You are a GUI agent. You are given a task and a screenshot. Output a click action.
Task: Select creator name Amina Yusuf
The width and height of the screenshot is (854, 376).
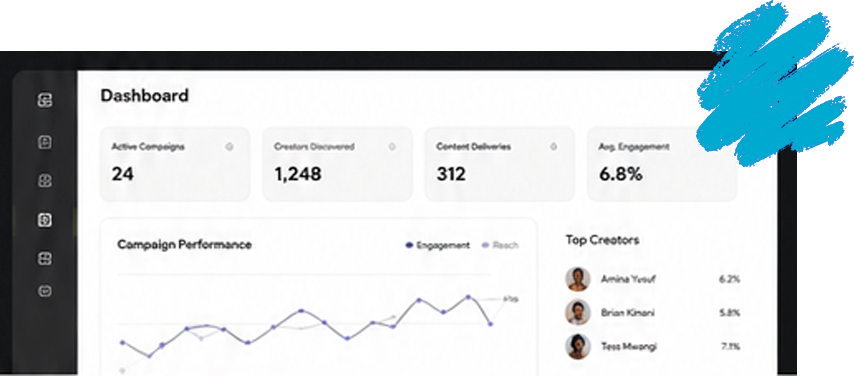628,279
